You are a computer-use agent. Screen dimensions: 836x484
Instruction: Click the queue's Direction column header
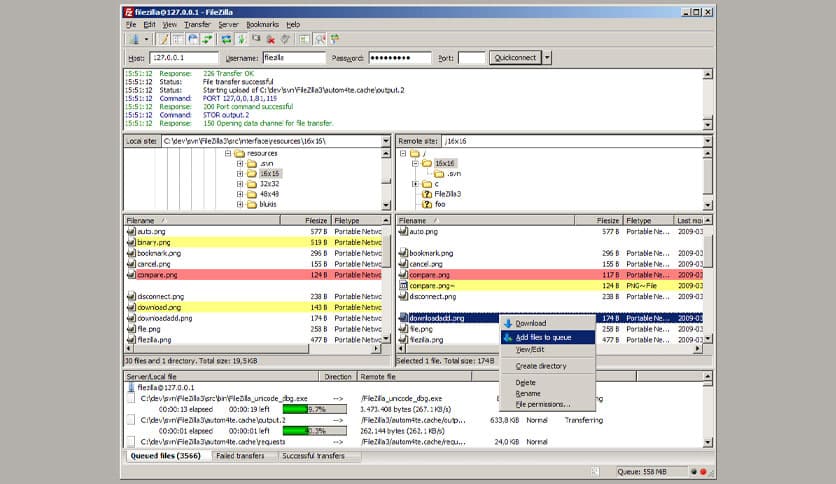(338, 377)
